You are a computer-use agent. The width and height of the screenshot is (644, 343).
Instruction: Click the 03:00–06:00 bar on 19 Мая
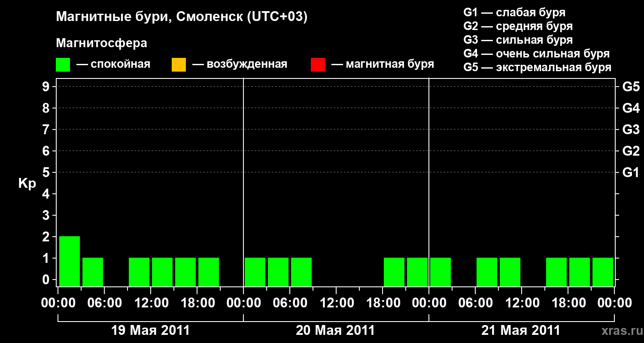tap(93, 272)
